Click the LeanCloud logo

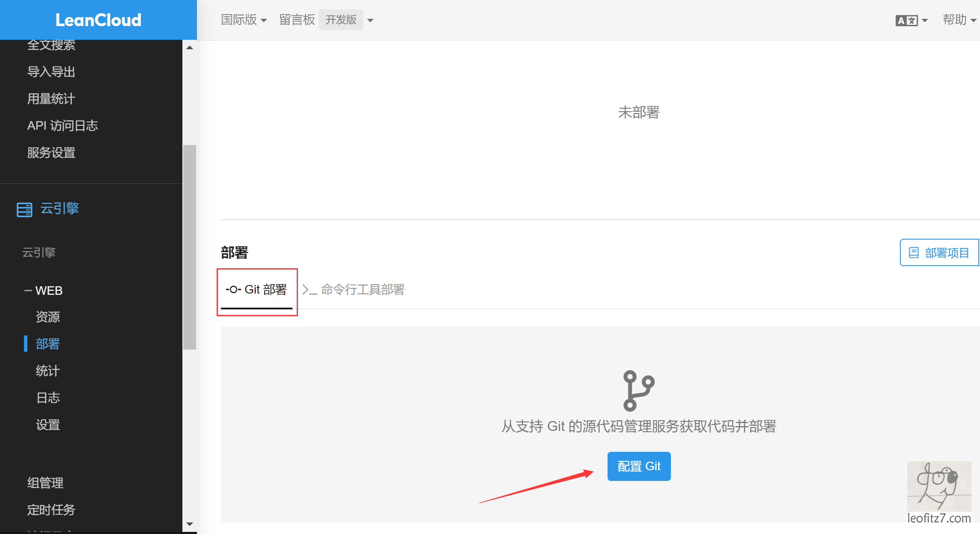pos(98,20)
